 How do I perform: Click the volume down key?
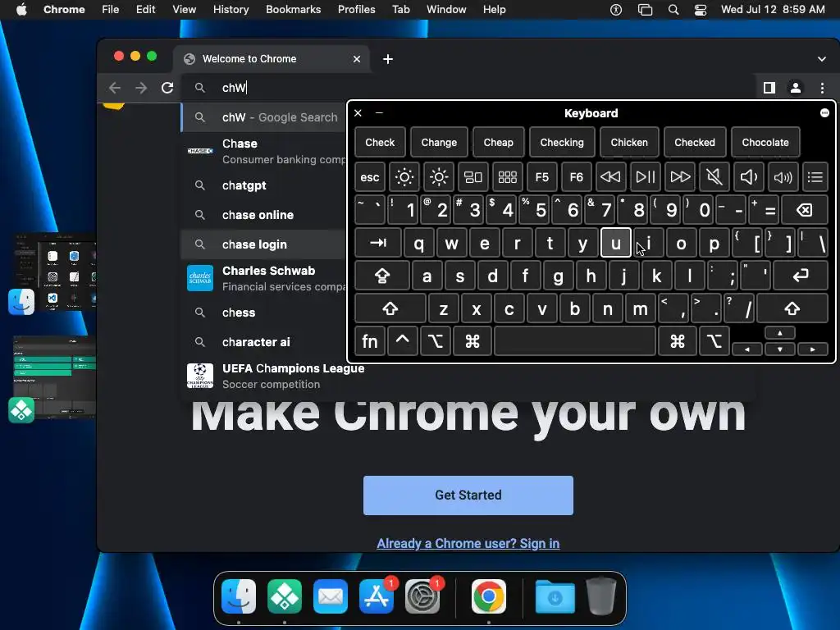point(748,177)
